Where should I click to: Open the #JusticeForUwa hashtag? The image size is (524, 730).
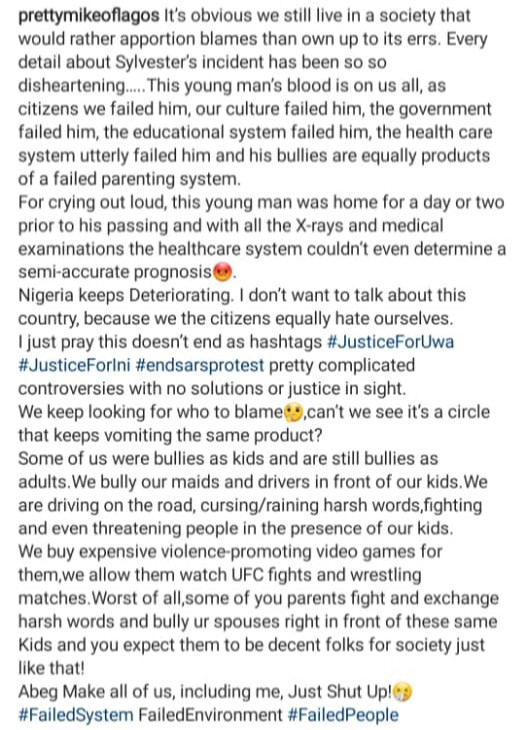(x=390, y=342)
